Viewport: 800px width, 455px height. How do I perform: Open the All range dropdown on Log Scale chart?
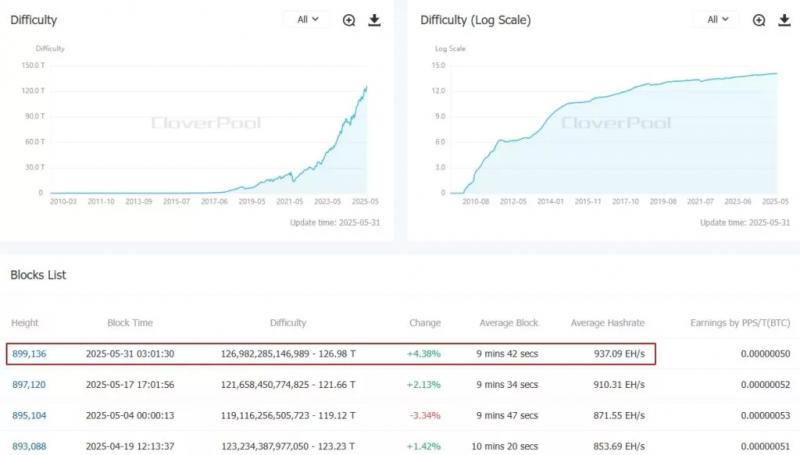click(717, 19)
